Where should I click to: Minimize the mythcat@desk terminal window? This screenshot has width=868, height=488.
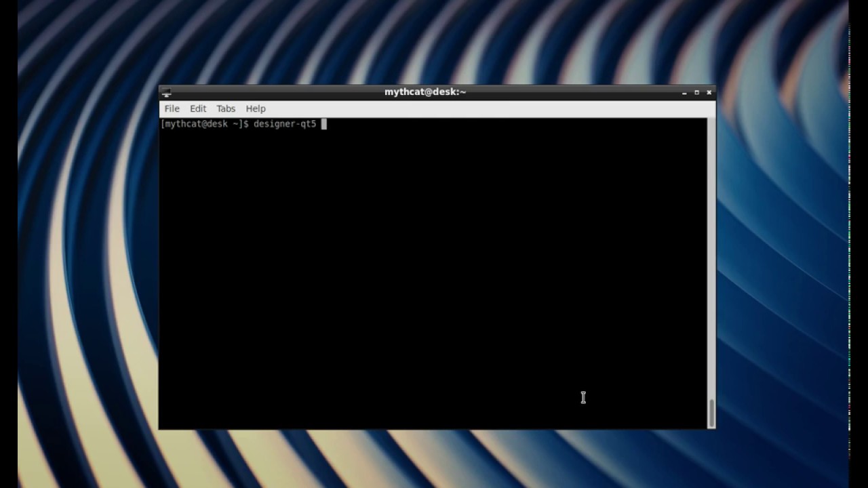tap(684, 92)
